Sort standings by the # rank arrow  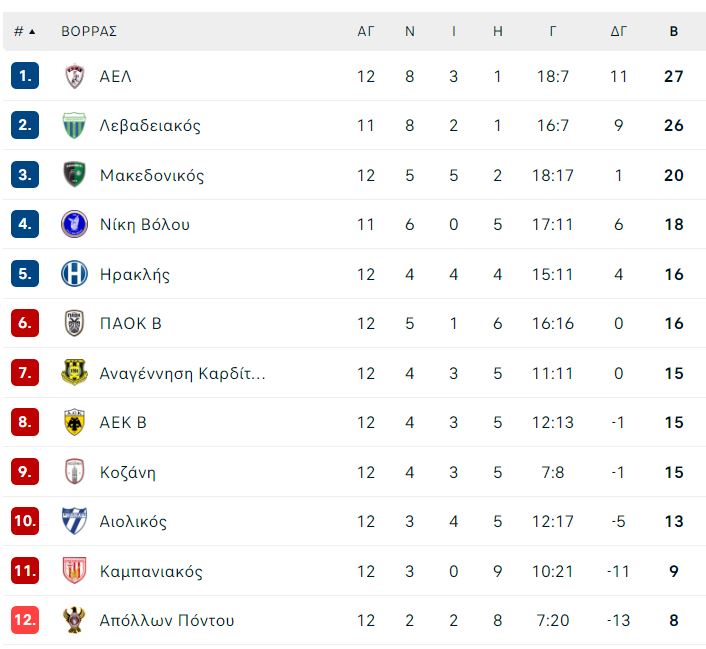pos(25,32)
